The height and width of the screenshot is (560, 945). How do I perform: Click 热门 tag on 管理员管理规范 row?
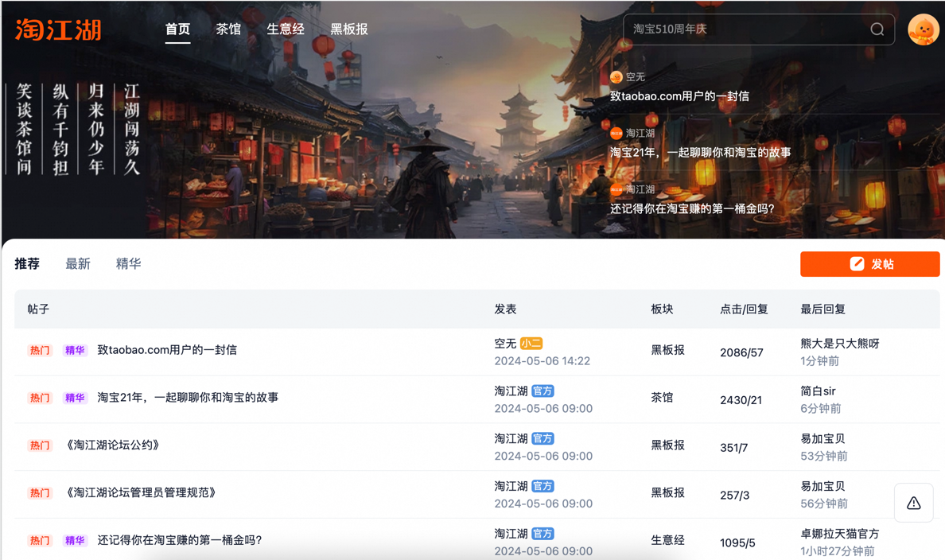(x=40, y=493)
